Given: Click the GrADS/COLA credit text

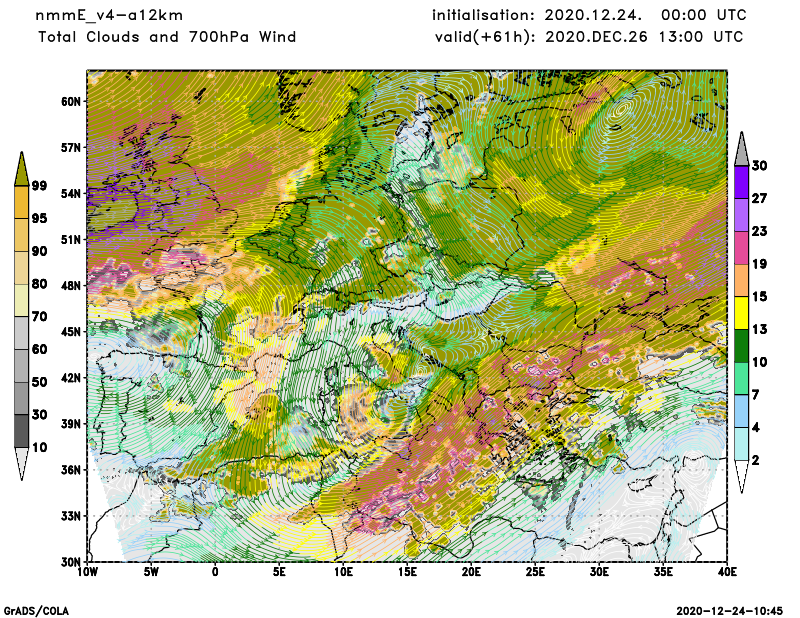Looking at the screenshot, I should click(36, 609).
